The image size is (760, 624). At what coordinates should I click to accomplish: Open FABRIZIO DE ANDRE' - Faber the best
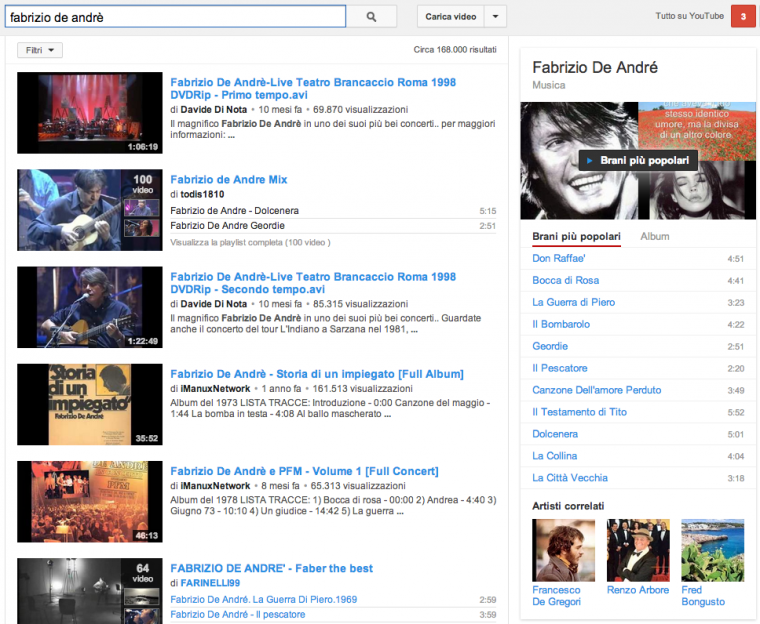[271, 568]
